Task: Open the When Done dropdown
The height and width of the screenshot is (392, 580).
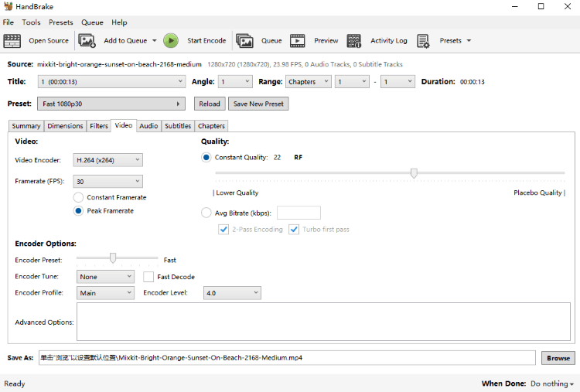Action: point(552,383)
